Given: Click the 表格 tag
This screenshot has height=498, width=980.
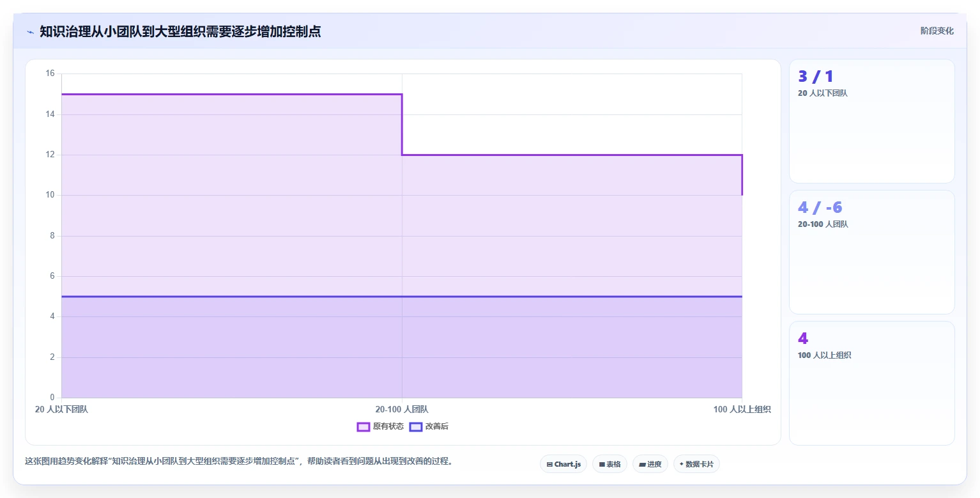Looking at the screenshot, I should point(609,464).
